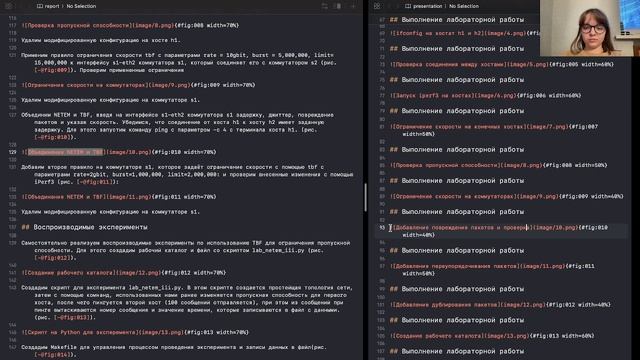640x360 pixels.
Task: Click paragraph starting 'Добавим второе правило на коммутаторе'
Action: 187,174
